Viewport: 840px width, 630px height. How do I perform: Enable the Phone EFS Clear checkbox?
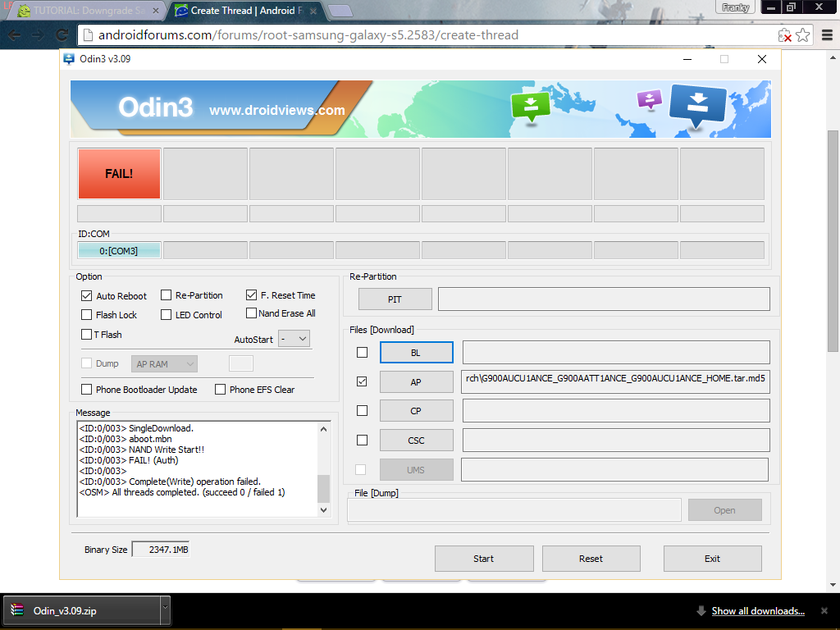point(220,390)
